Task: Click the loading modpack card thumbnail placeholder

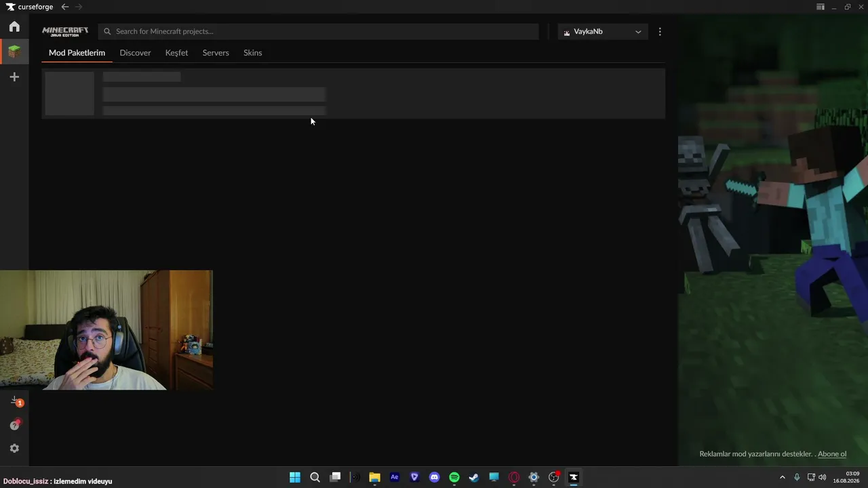Action: click(69, 94)
